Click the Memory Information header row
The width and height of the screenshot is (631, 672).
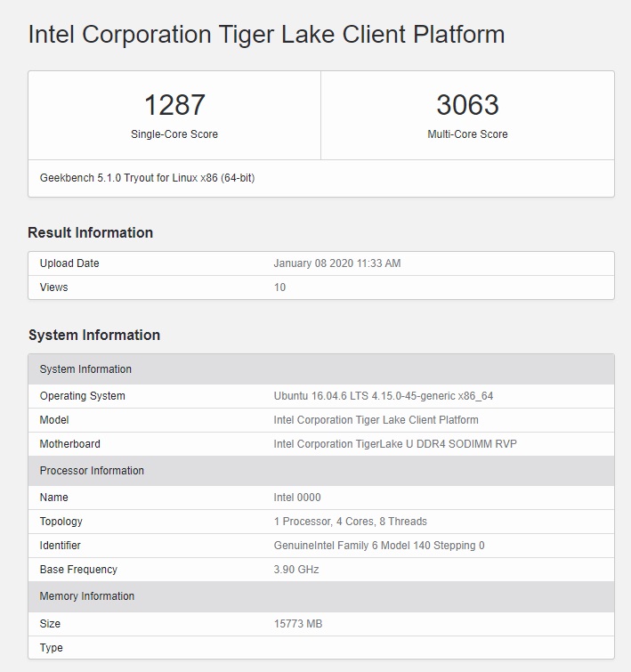(321, 596)
